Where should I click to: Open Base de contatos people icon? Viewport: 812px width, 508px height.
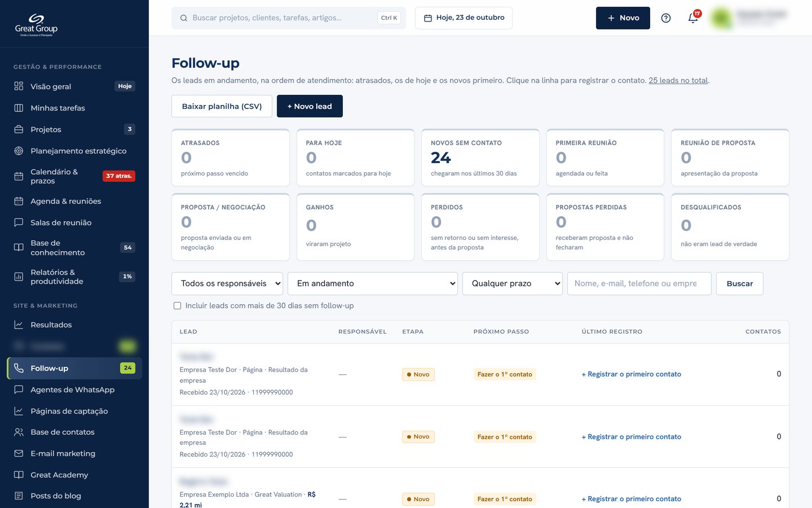pos(19,432)
